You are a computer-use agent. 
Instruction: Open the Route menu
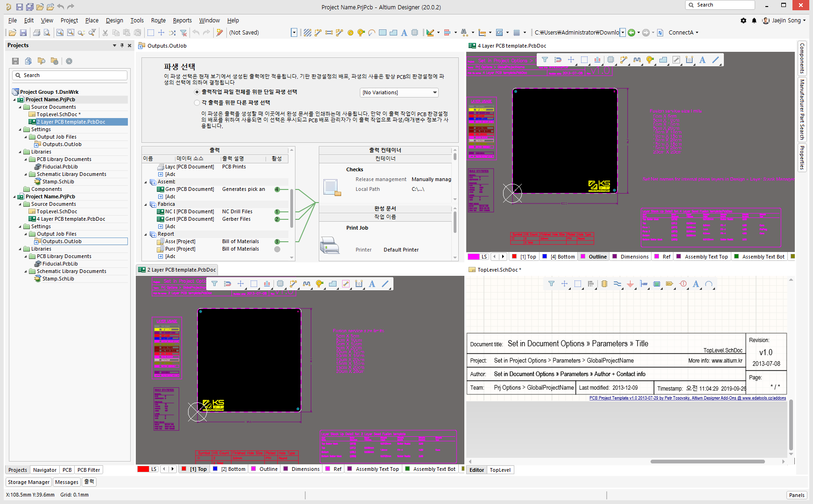click(x=158, y=20)
